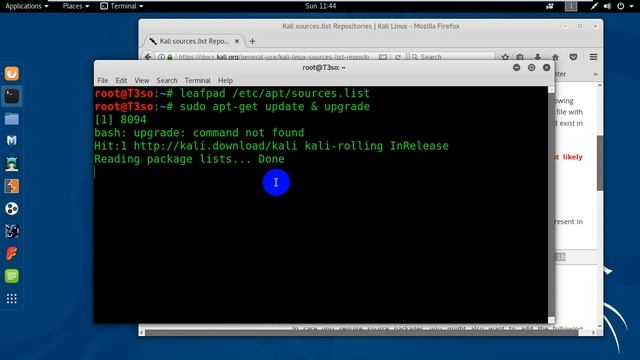This screenshot has width=640, height=360.
Task: Reload the page in Firefox
Action: (398, 57)
